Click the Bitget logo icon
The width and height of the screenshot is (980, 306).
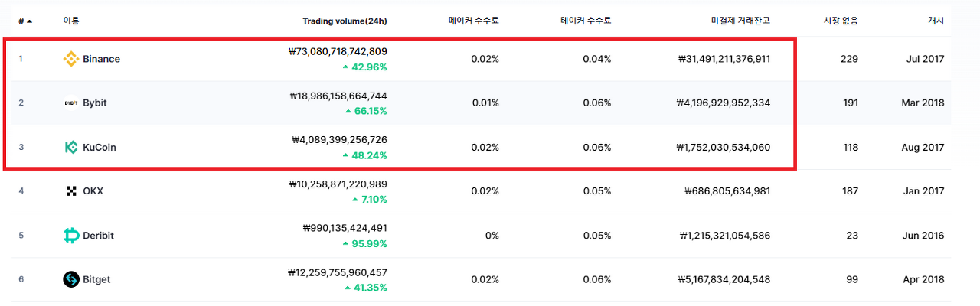tap(71, 279)
